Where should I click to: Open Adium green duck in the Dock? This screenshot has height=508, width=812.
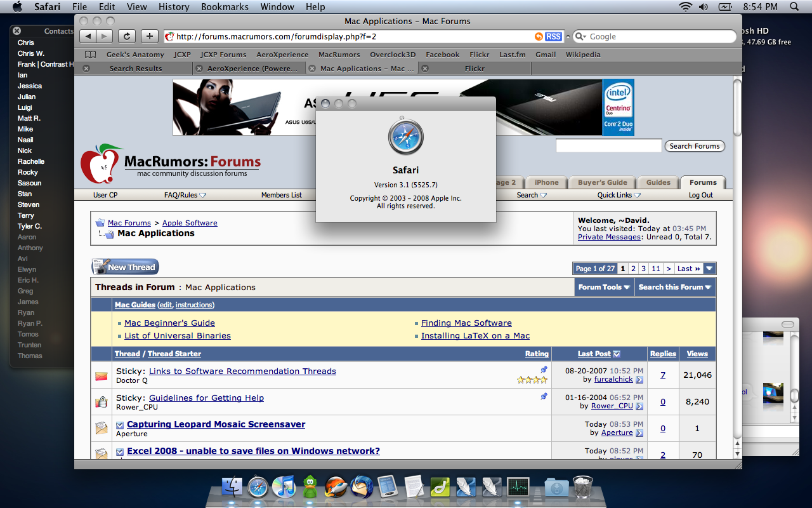click(310, 488)
